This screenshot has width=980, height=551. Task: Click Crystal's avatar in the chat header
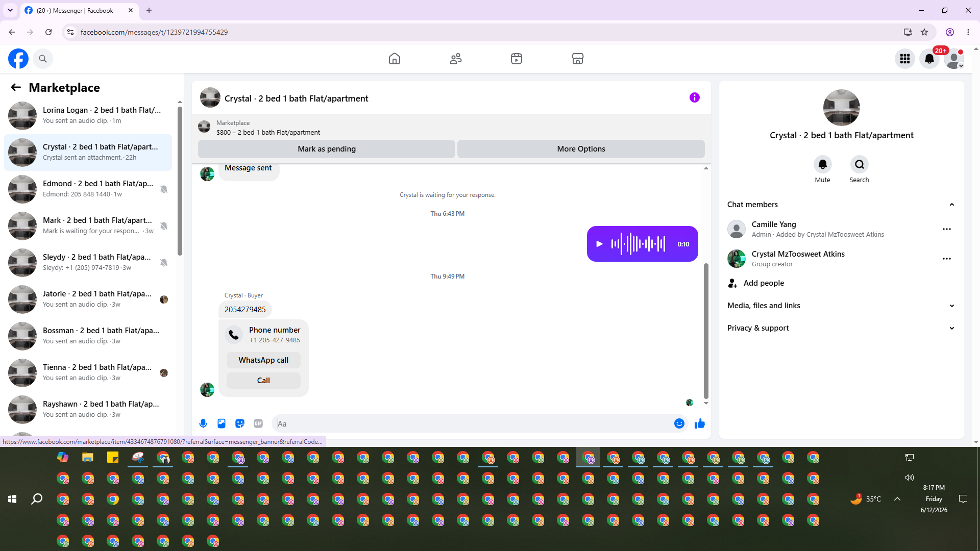210,97
